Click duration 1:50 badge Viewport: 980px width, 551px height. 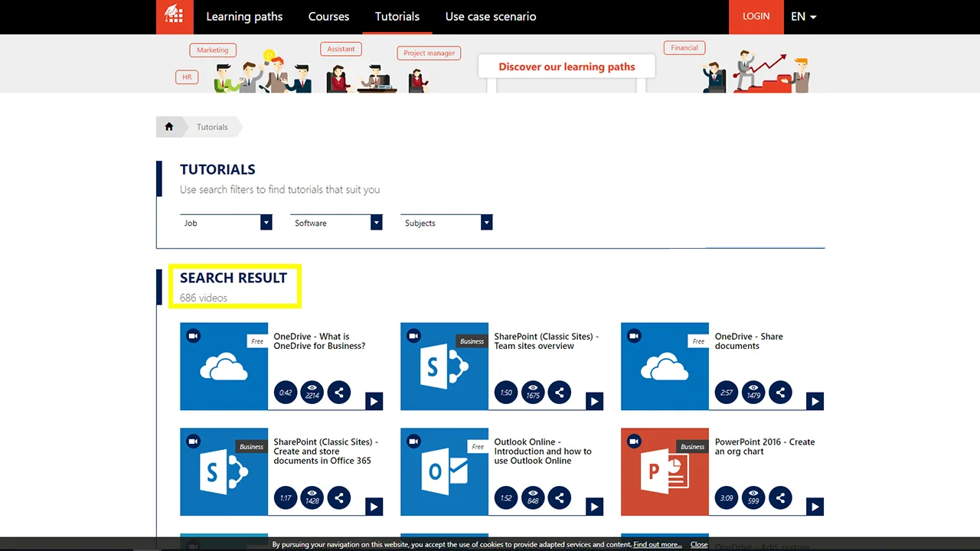click(506, 393)
